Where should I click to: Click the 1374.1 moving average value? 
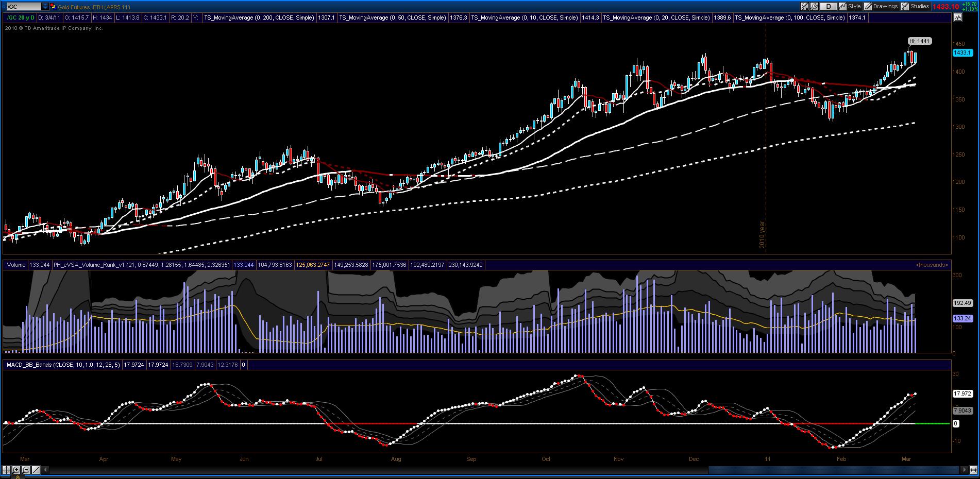tap(857, 18)
